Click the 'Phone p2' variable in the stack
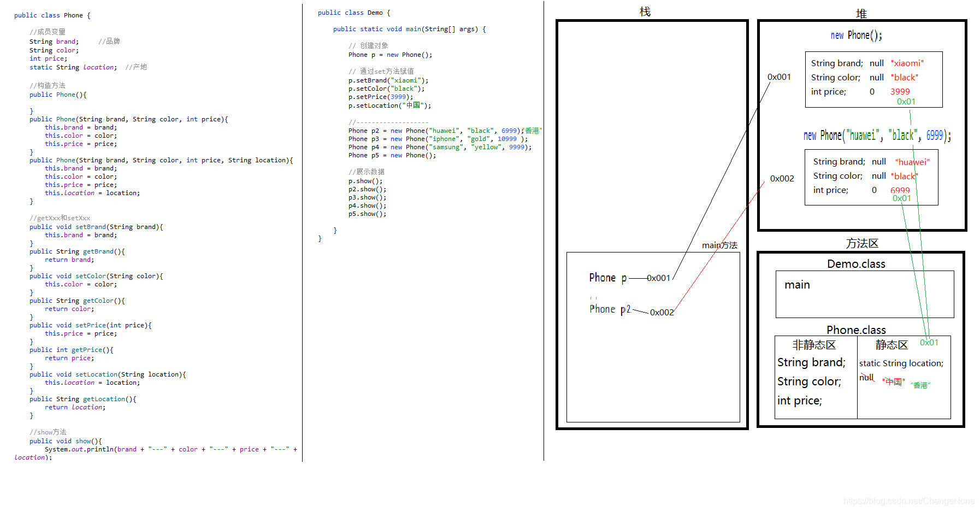Viewport: 980px width, 511px height. [610, 309]
